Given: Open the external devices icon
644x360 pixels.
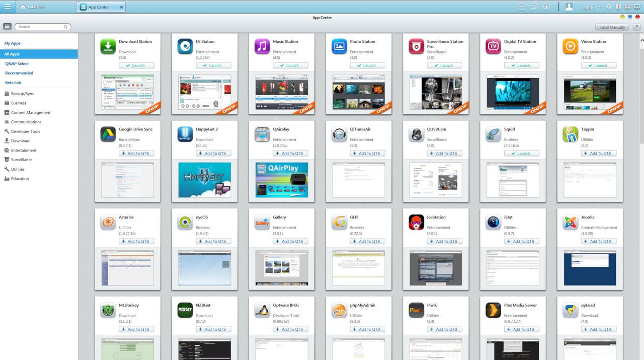Looking at the screenshot, I should tap(534, 7).
